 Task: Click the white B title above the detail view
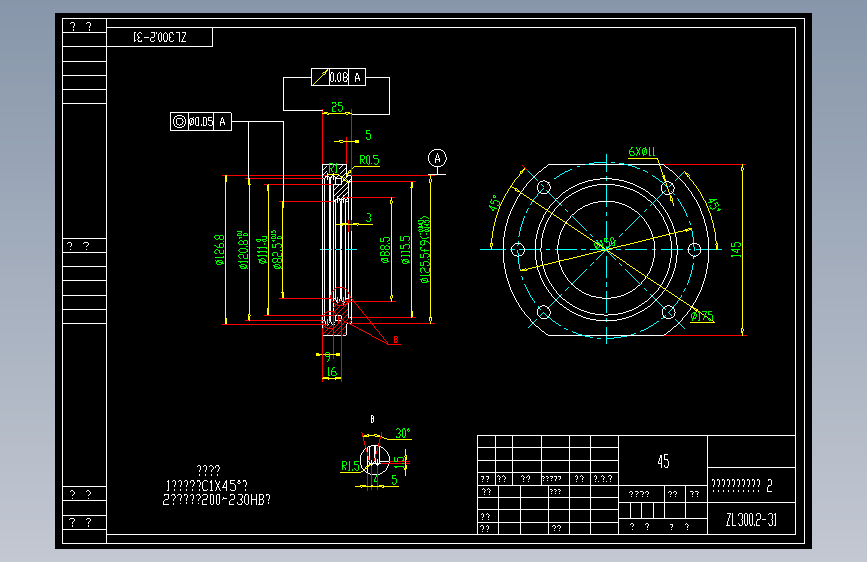(x=372, y=419)
